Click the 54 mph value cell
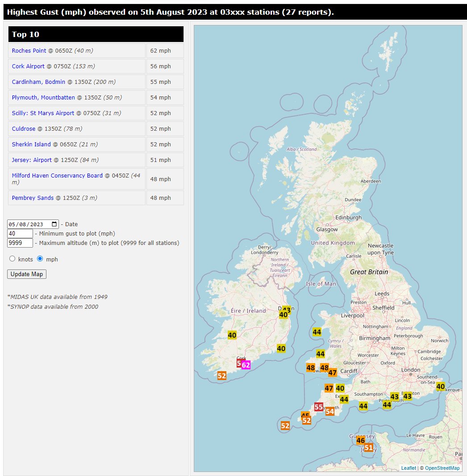This screenshot has width=467, height=476. (165, 97)
